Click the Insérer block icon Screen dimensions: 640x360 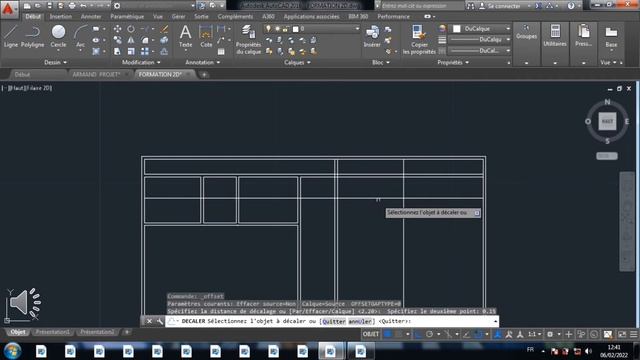(x=372, y=36)
